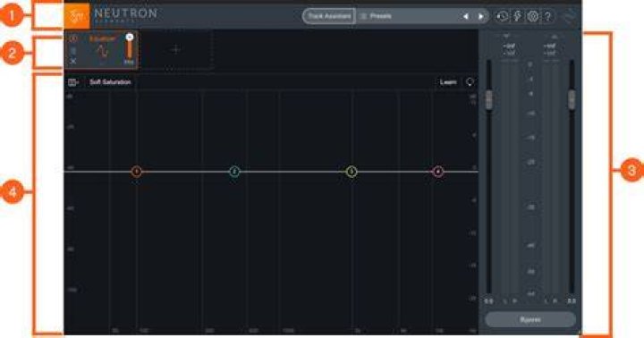Open the Presets browser
This screenshot has width=644, height=338.
click(376, 16)
